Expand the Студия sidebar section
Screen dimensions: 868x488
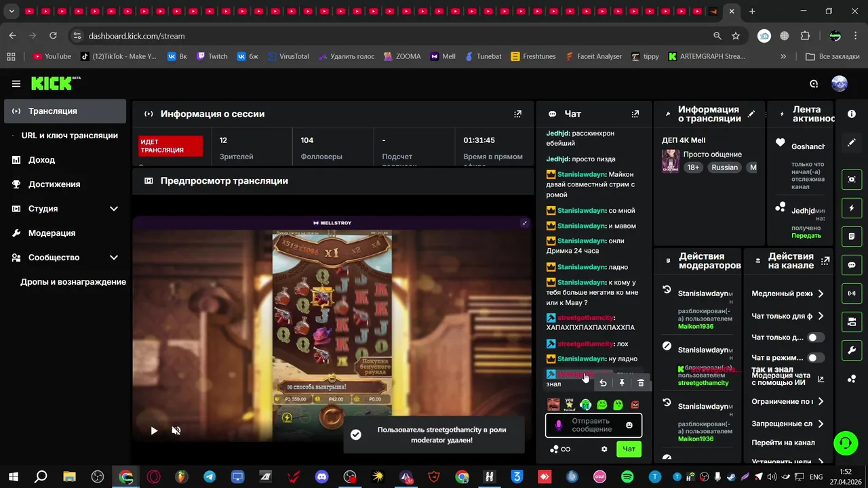(x=114, y=209)
